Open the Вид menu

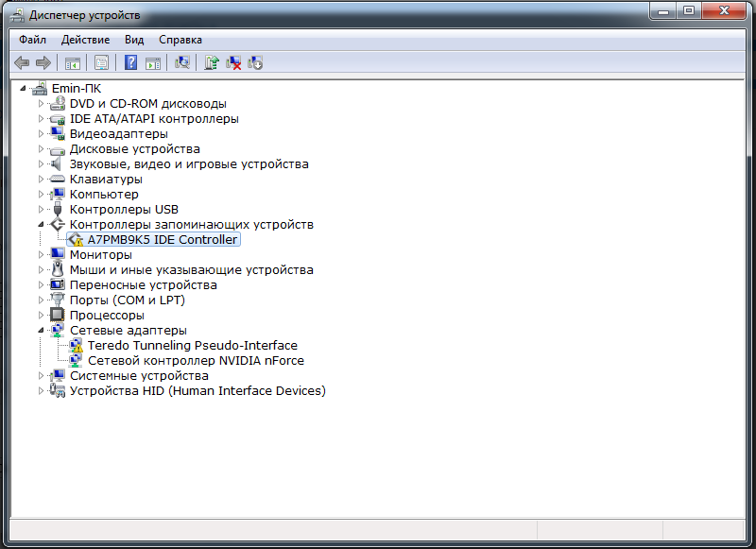point(134,40)
